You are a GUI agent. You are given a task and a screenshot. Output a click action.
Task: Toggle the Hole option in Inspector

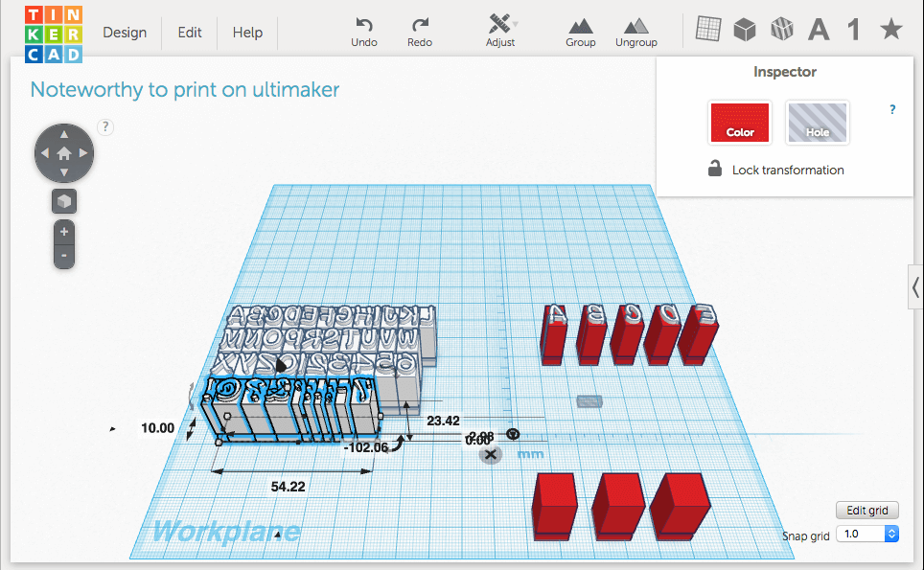tap(817, 123)
